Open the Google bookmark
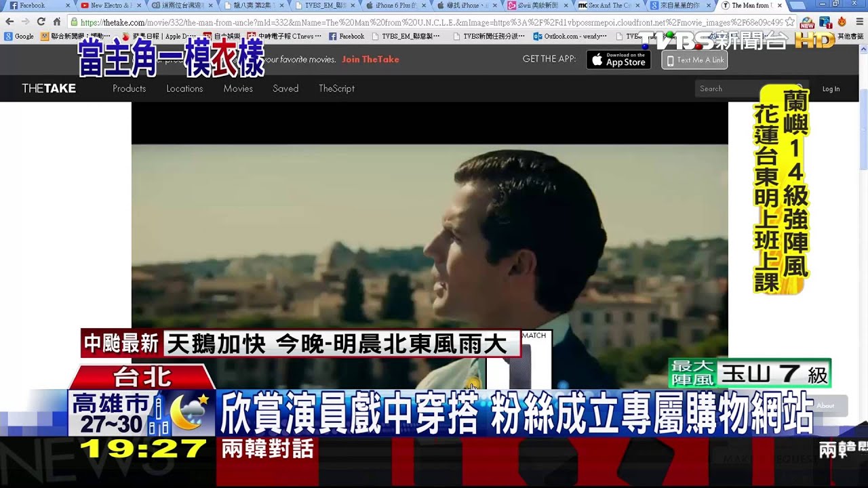This screenshot has height=488, width=868. click(19, 36)
